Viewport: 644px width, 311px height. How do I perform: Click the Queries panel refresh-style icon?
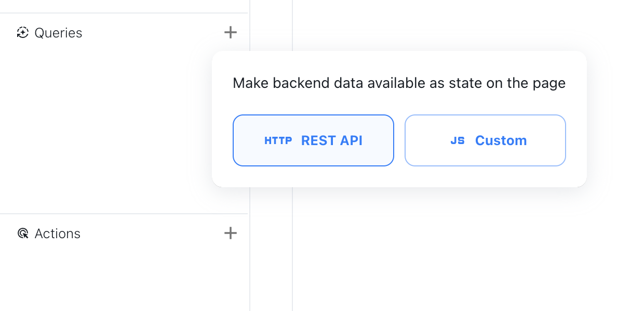tap(22, 32)
